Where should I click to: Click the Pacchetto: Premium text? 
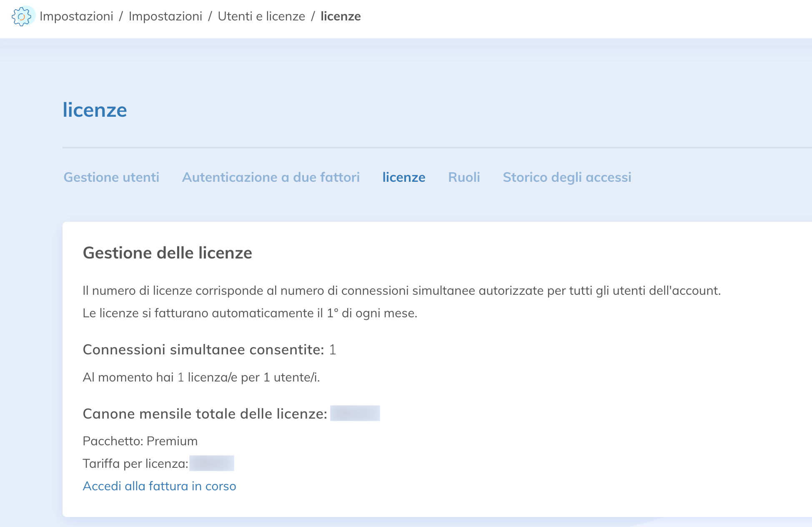(x=140, y=441)
